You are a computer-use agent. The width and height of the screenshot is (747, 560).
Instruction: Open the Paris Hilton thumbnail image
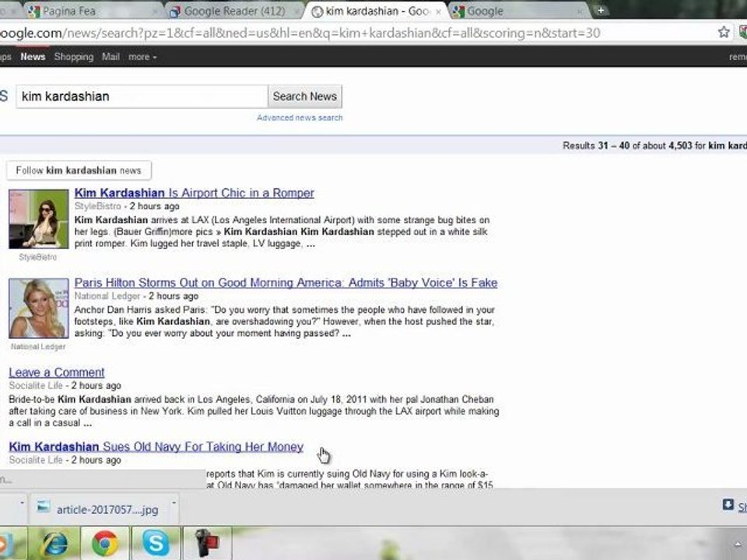tap(39, 308)
